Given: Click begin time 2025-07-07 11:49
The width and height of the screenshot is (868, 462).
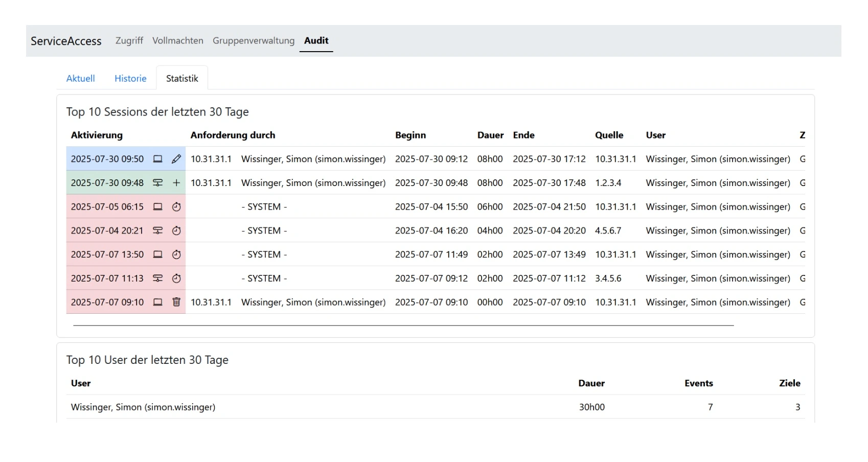Looking at the screenshot, I should 431,255.
